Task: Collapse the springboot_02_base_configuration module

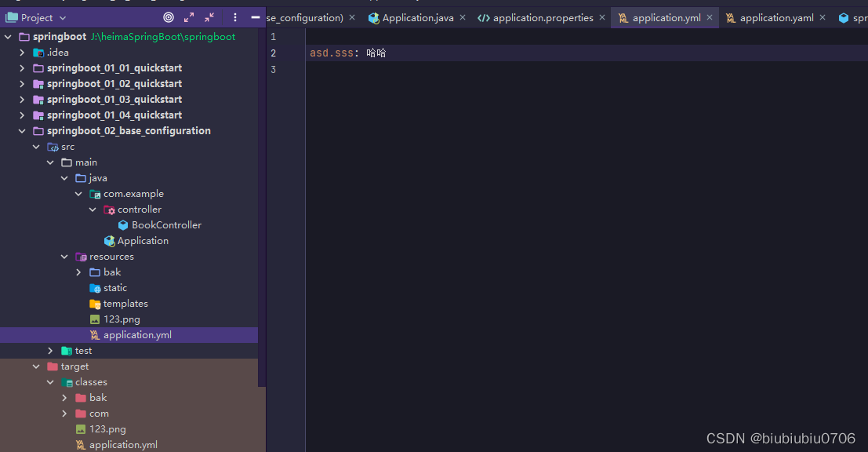Action: pos(22,130)
